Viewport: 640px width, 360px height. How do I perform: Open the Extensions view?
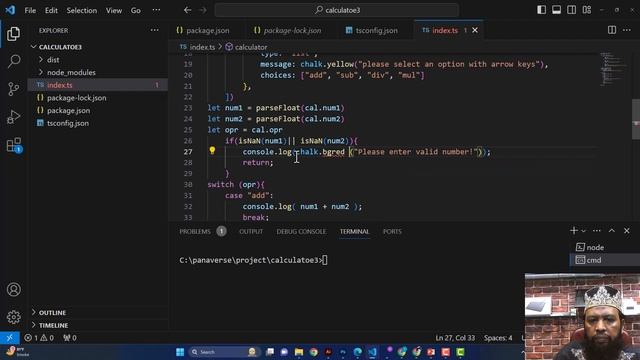pyautogui.click(x=13, y=145)
